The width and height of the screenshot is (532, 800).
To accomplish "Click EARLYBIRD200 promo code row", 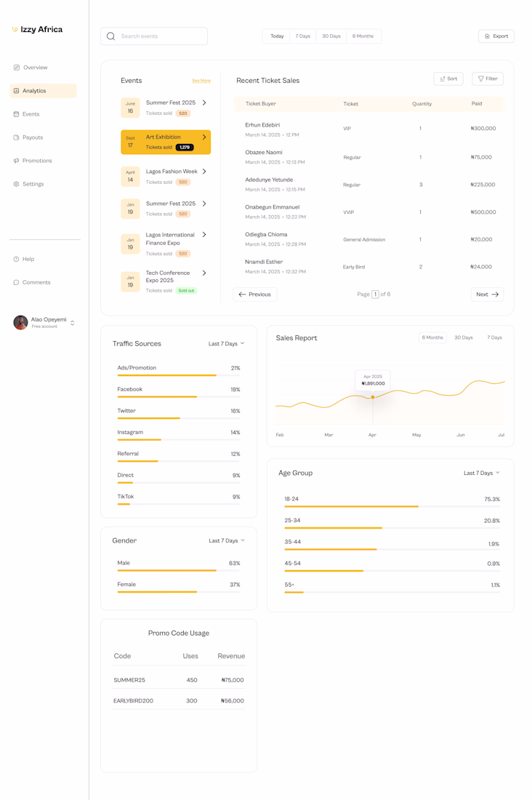I will click(x=179, y=700).
